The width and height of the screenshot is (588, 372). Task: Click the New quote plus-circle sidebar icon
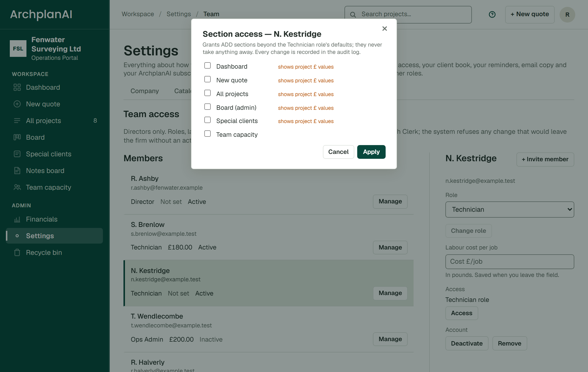pyautogui.click(x=17, y=104)
